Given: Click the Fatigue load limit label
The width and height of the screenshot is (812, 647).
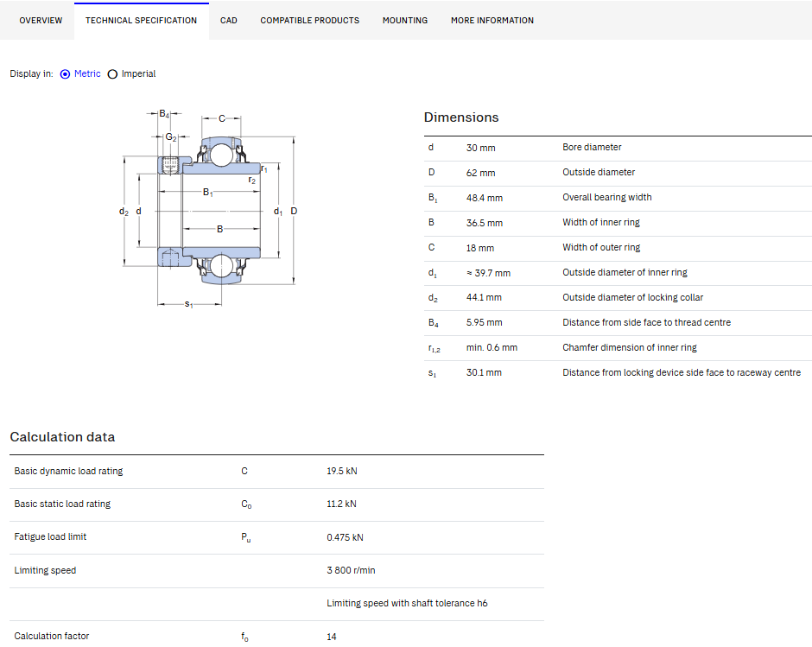Looking at the screenshot, I should coord(50,536).
